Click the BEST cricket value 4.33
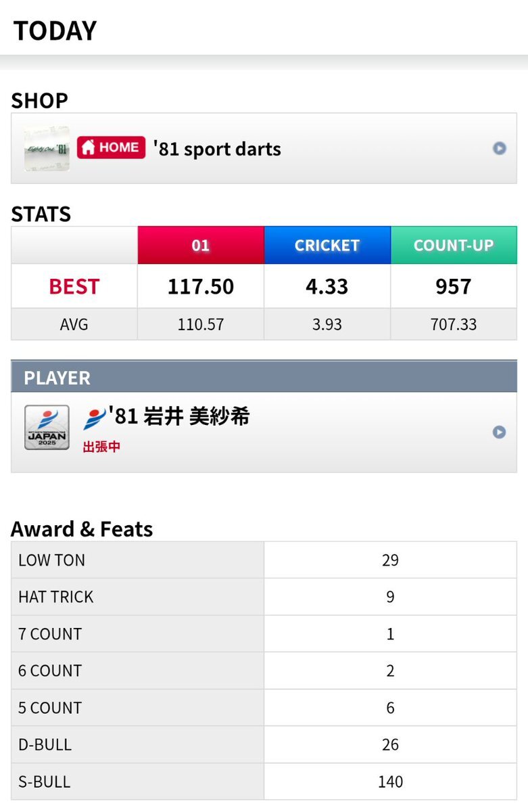 [327, 286]
